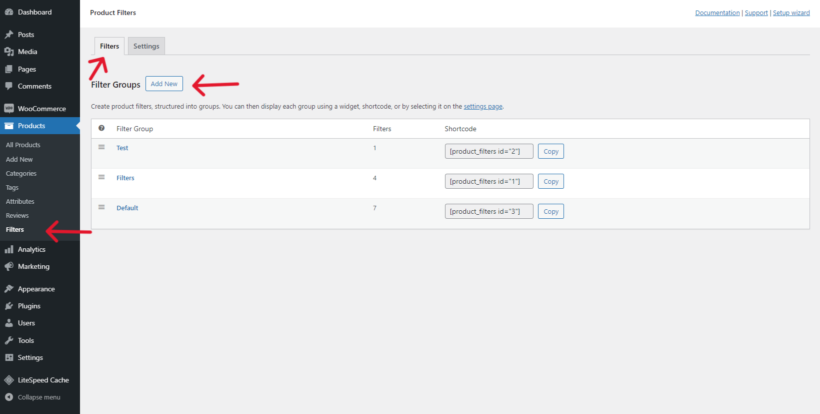The width and height of the screenshot is (820, 414).
Task: Click the Filter Groups heading
Action: point(116,84)
